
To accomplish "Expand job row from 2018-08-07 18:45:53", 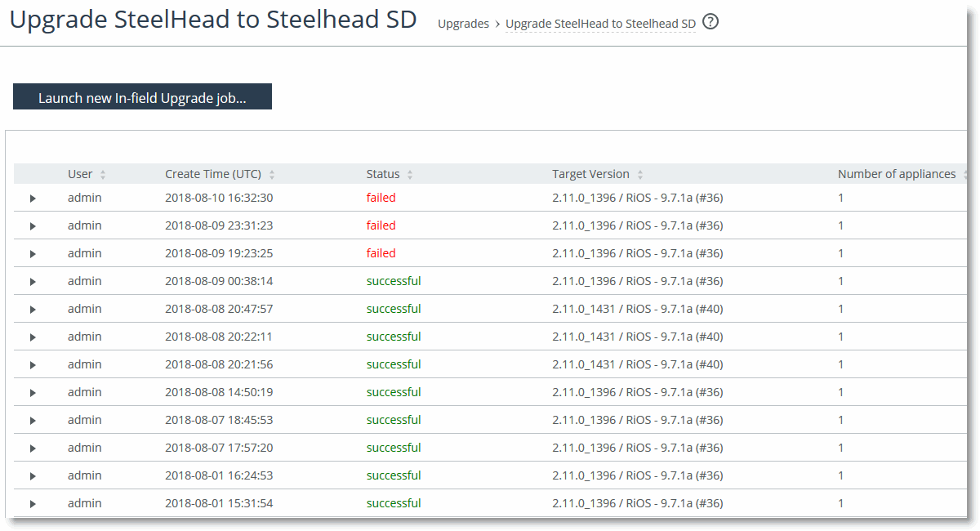I will [x=33, y=421].
